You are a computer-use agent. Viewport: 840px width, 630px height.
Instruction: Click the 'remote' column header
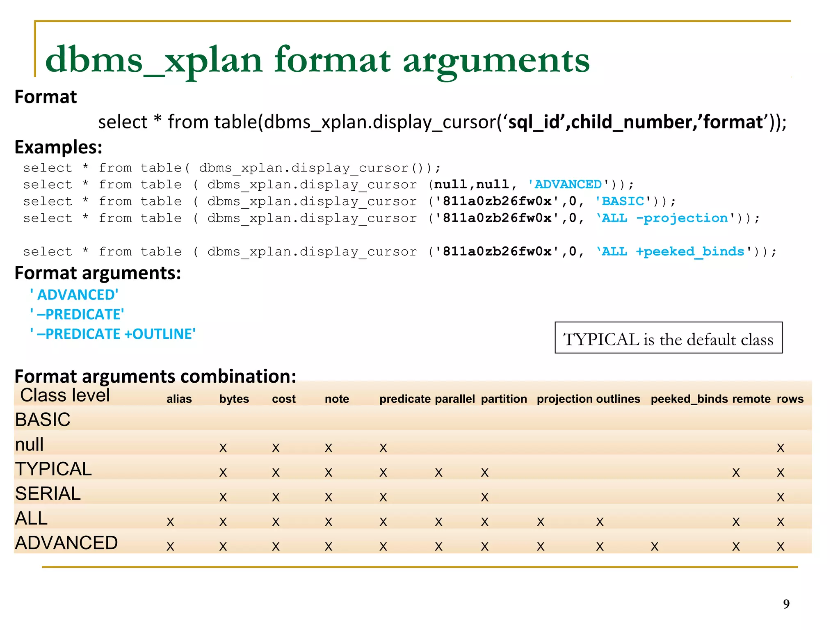pos(751,399)
